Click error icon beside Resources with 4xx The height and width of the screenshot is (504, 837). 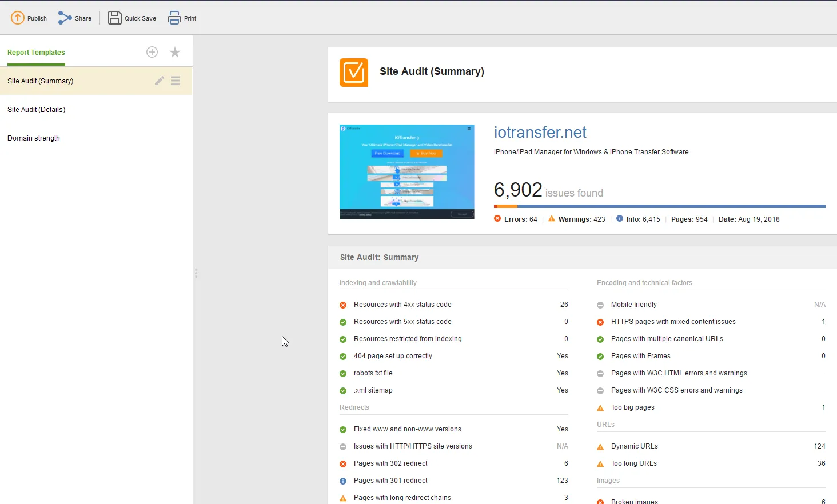point(343,305)
